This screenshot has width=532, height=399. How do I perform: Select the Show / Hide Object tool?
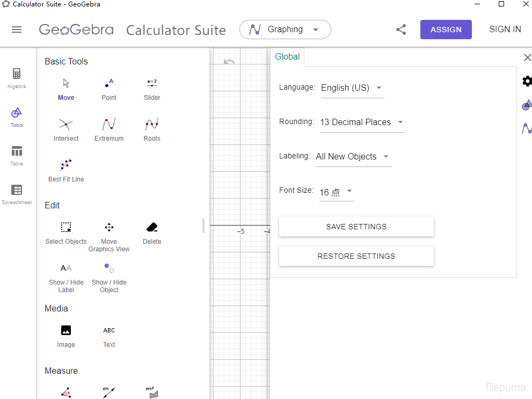pos(109,278)
